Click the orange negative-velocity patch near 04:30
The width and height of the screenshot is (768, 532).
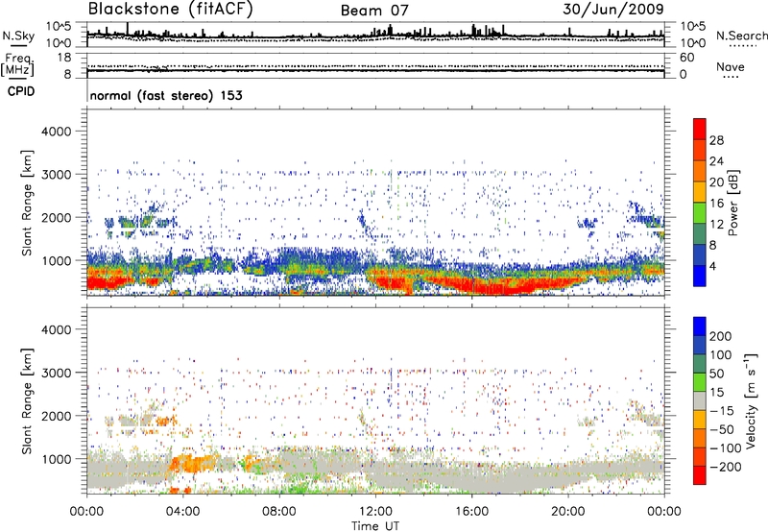195,463
